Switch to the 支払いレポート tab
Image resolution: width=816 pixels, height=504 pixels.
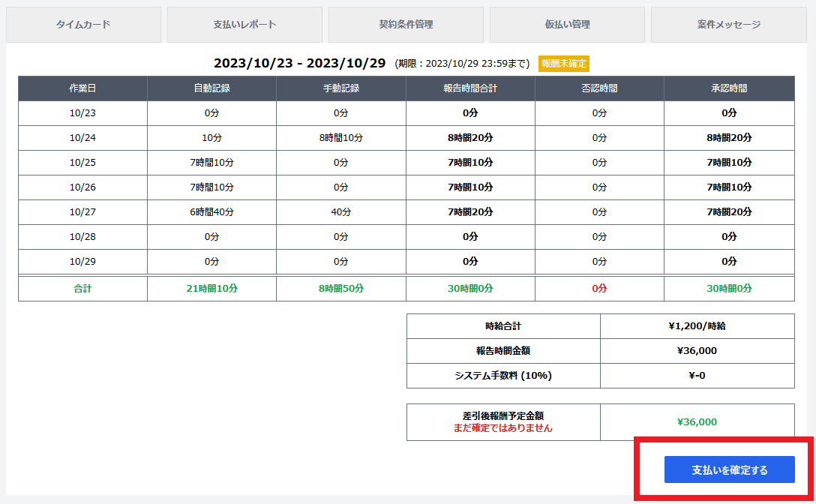point(244,25)
